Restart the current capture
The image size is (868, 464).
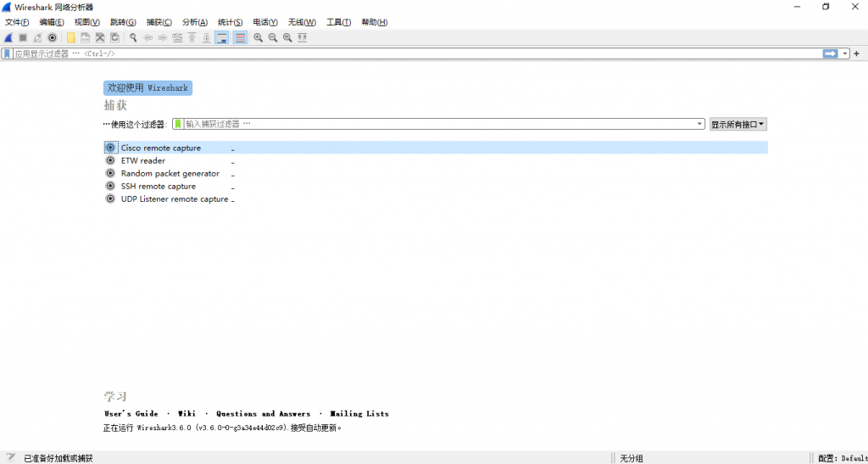tap(37, 37)
